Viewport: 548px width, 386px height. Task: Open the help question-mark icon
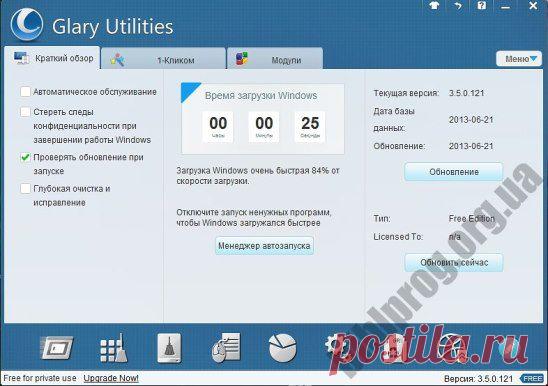(482, 6)
